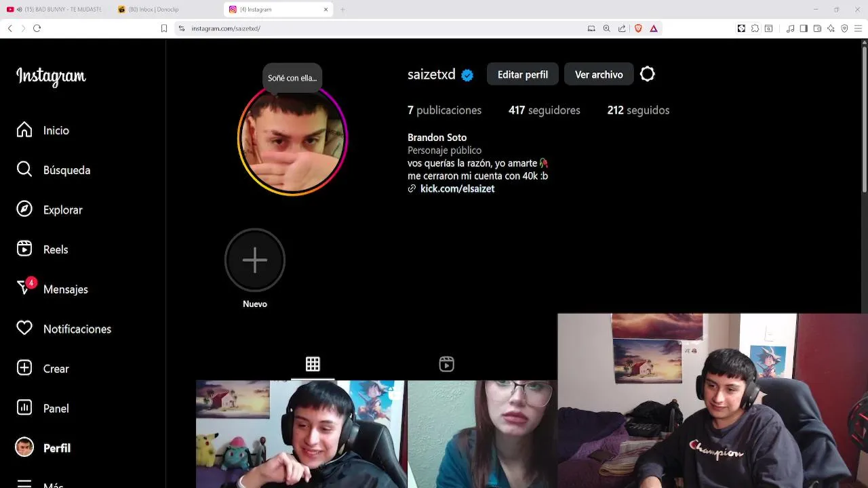Image resolution: width=868 pixels, height=488 pixels.
Task: Open the post thumbnail of girl with glasses
Action: tap(482, 434)
